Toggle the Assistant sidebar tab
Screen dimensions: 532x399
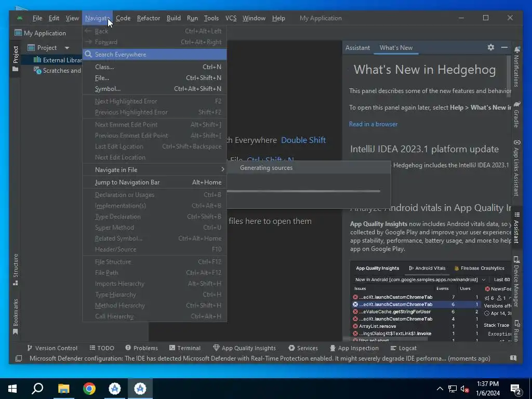click(516, 228)
